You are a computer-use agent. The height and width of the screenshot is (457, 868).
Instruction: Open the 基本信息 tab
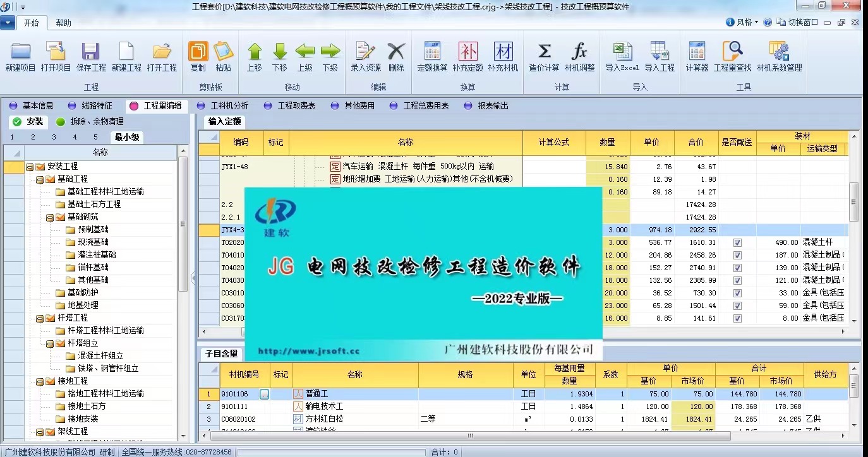32,106
